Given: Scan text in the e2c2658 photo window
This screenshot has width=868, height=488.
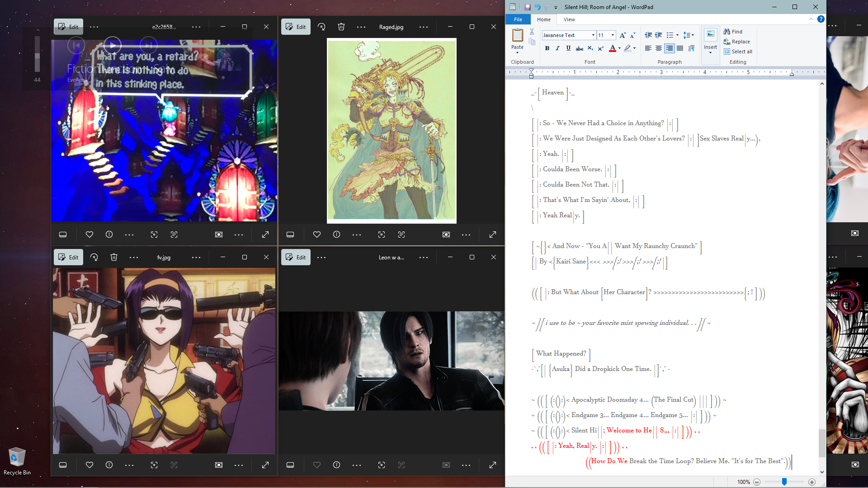Looking at the screenshot, I should pyautogui.click(x=174, y=235).
